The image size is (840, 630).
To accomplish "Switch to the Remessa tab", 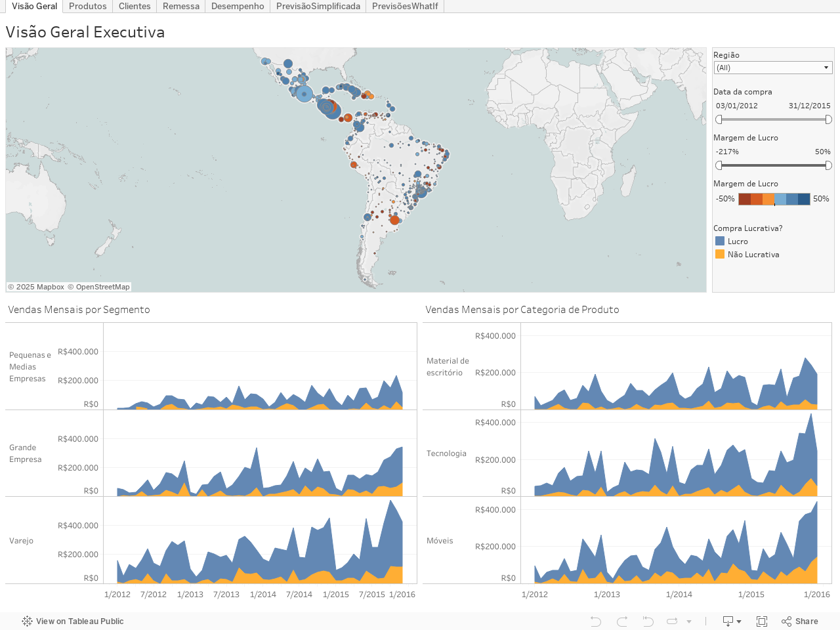I will [181, 6].
